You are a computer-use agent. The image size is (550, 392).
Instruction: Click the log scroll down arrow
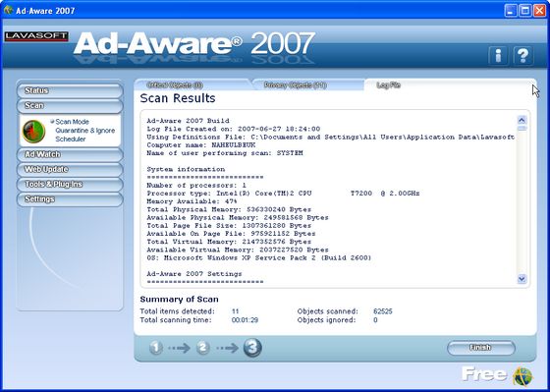522,279
